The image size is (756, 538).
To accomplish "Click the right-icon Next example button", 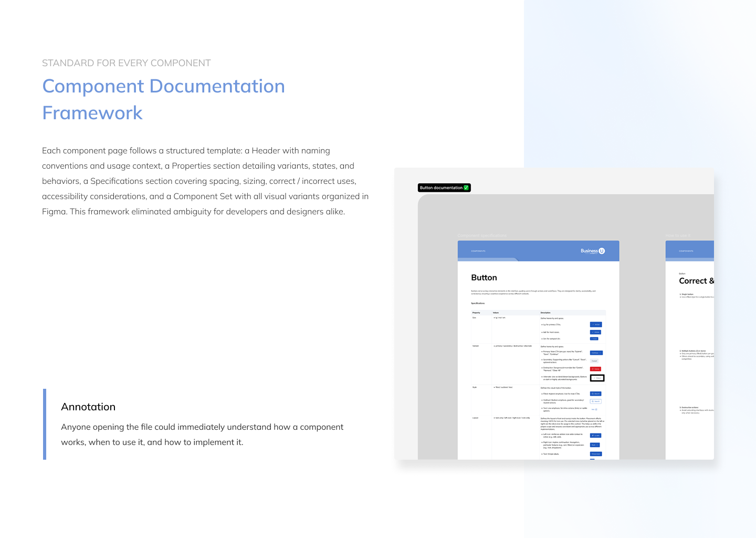I will 594,445.
